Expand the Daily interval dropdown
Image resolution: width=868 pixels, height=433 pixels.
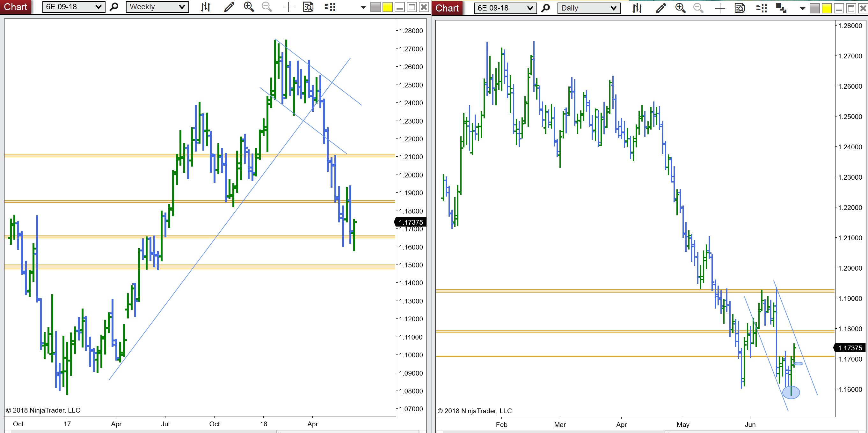click(x=589, y=8)
